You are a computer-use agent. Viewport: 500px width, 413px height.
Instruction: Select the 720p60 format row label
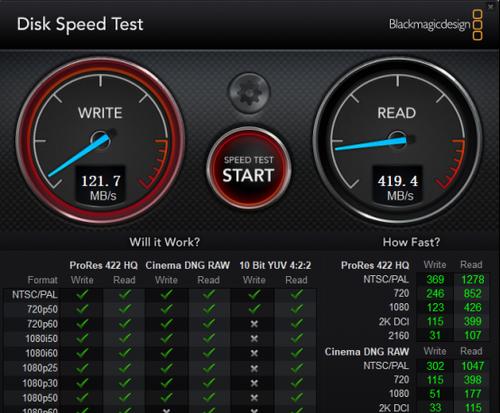[42, 324]
